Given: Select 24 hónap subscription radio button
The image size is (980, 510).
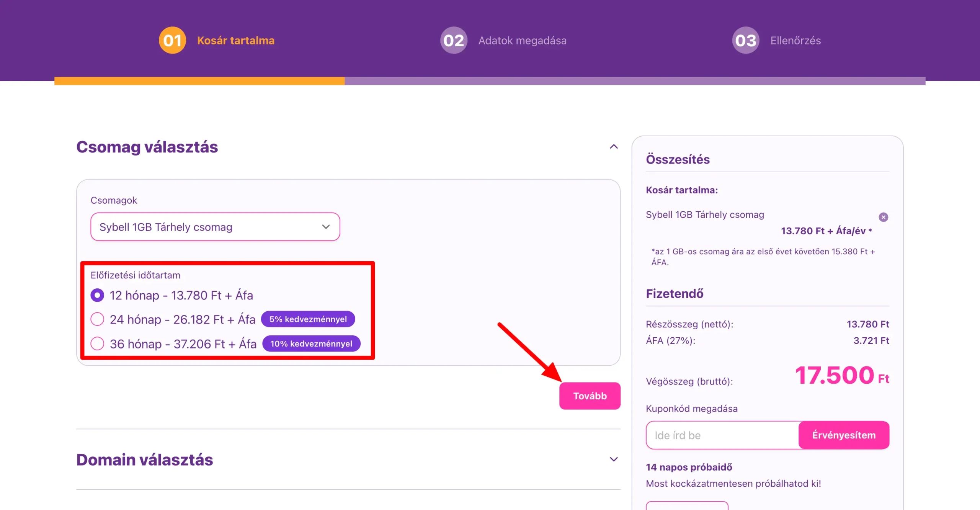Looking at the screenshot, I should pyautogui.click(x=97, y=319).
